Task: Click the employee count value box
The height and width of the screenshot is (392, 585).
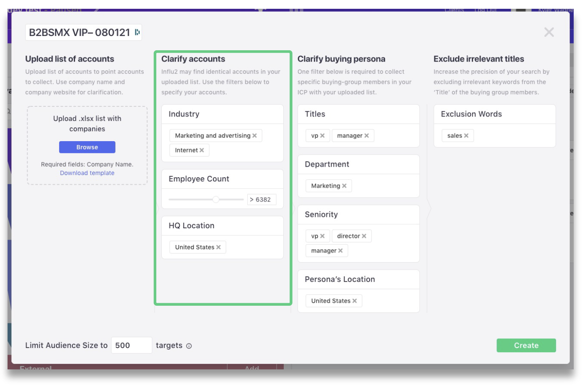Action: (262, 200)
